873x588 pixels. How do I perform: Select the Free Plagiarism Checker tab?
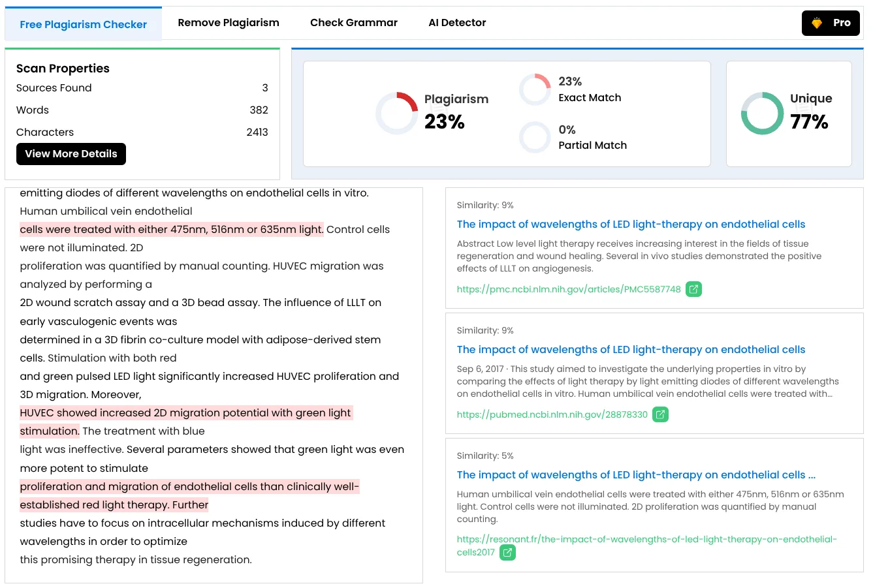click(83, 23)
